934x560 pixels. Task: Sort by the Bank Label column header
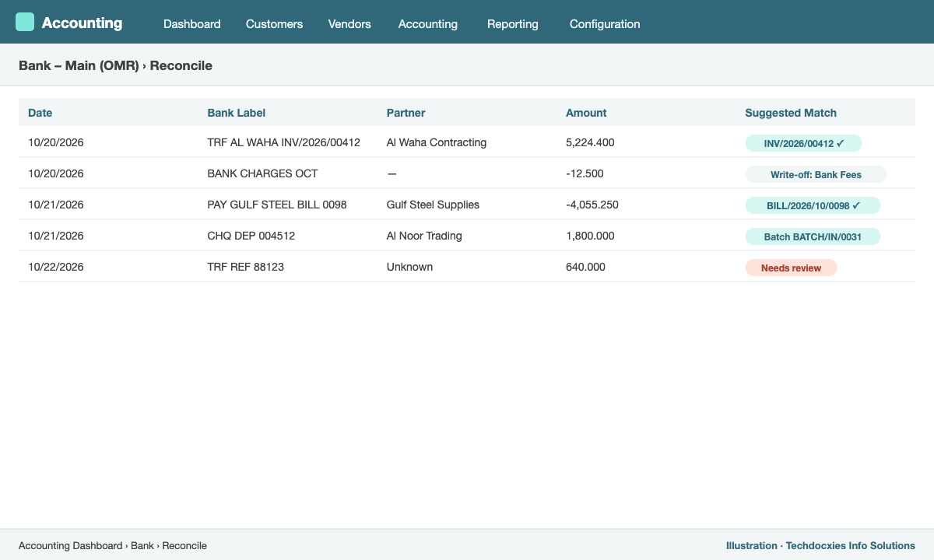(x=237, y=113)
